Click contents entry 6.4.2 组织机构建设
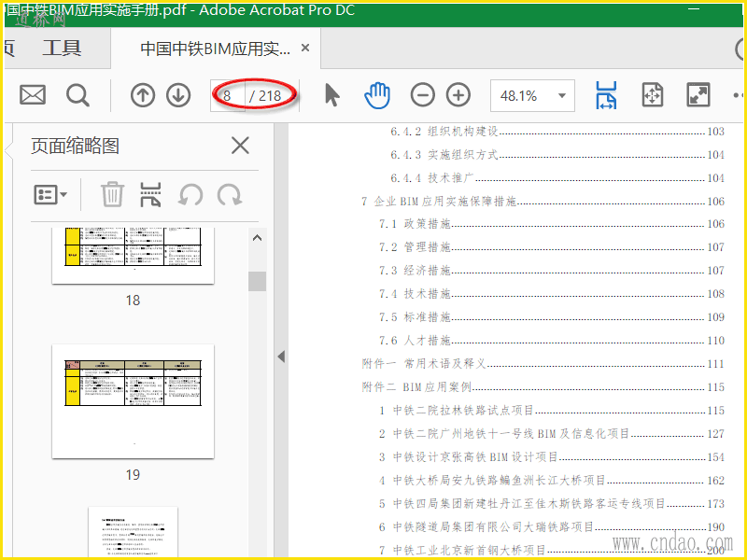This screenshot has width=747, height=560. coord(557,132)
